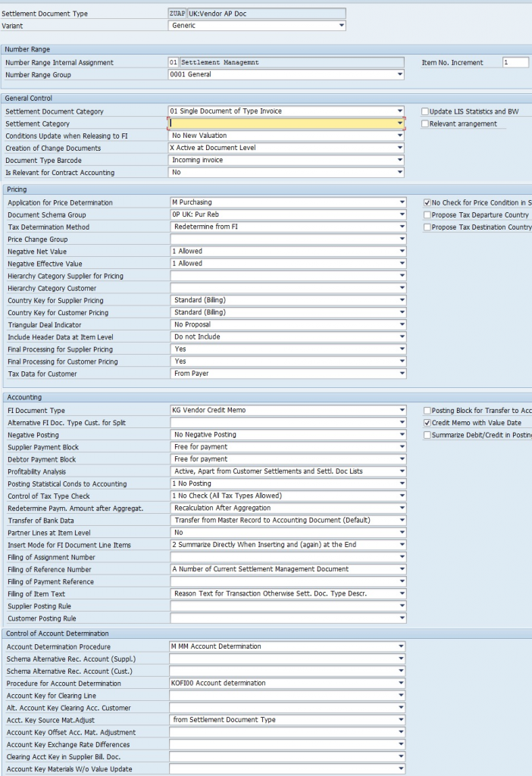This screenshot has height=776, width=532.
Task: Select Number Range Internal Assignment 01 field
Action: (174, 62)
